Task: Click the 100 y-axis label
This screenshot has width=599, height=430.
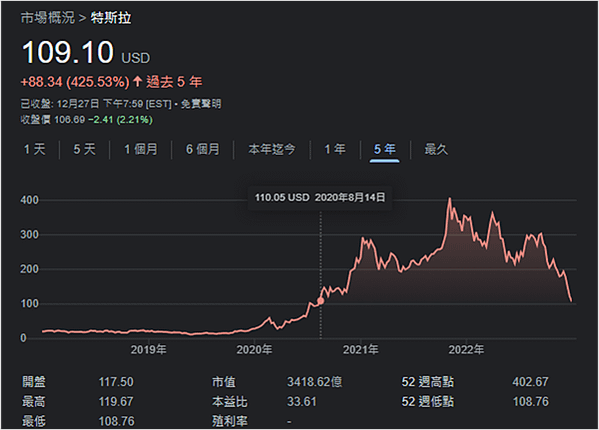Action: pos(29,304)
